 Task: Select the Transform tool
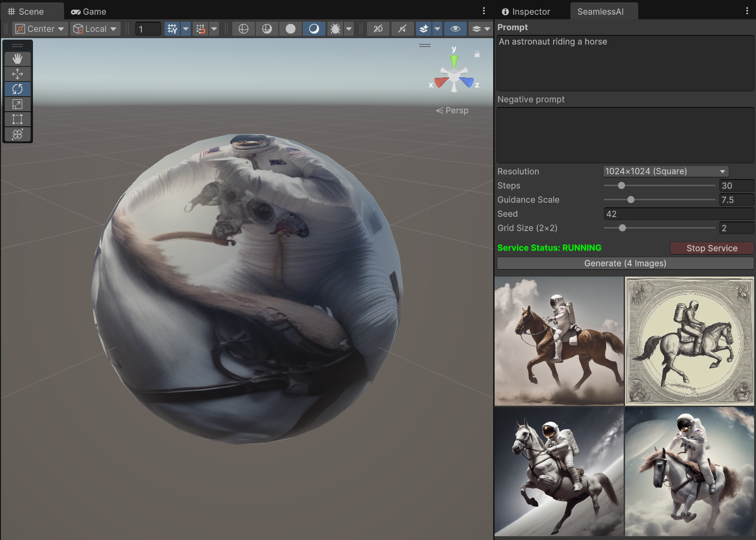point(17,134)
